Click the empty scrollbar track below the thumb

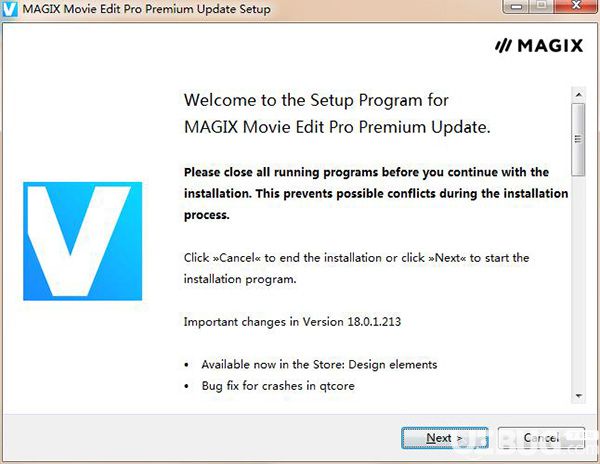pyautogui.click(x=578, y=282)
